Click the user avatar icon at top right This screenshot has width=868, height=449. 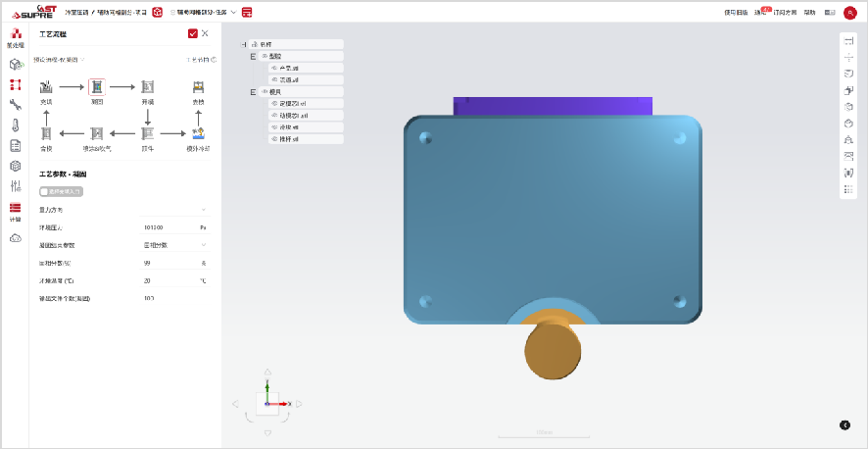click(x=849, y=12)
